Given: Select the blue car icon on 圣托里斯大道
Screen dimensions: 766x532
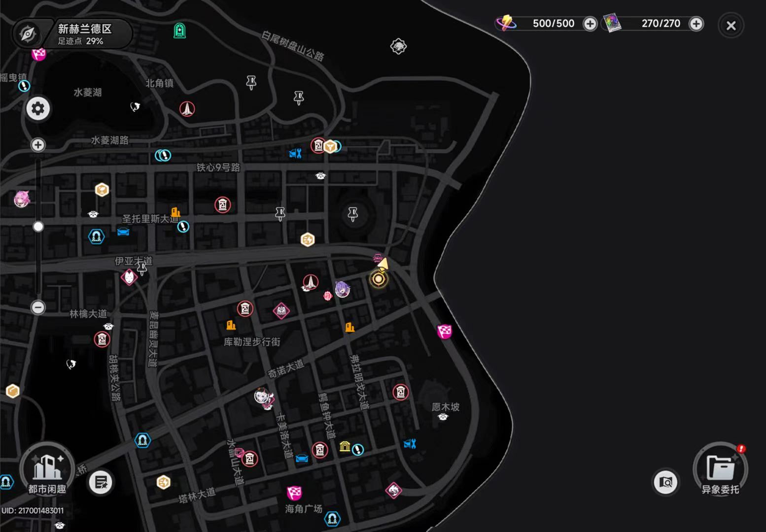Looking at the screenshot, I should 123,232.
